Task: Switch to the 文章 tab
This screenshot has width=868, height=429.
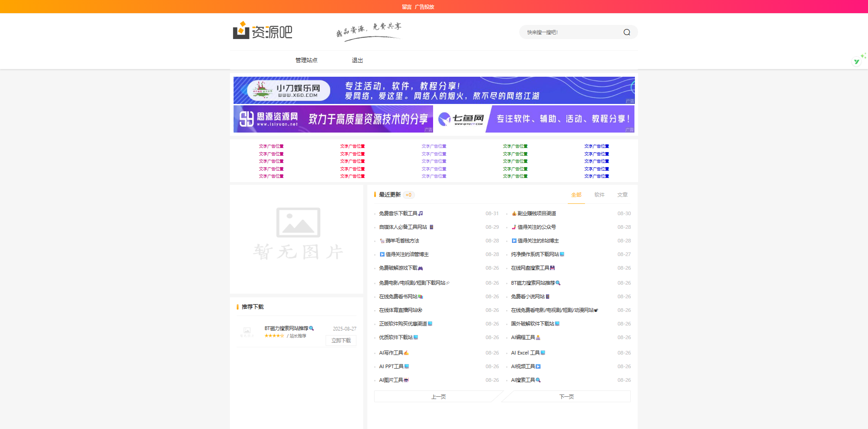Action: pyautogui.click(x=622, y=195)
